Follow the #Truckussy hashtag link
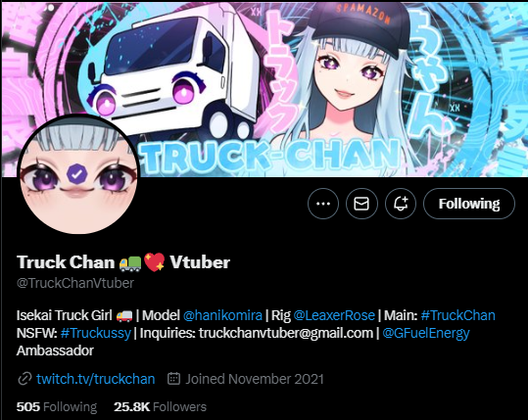This screenshot has width=528, height=420. tap(96, 333)
